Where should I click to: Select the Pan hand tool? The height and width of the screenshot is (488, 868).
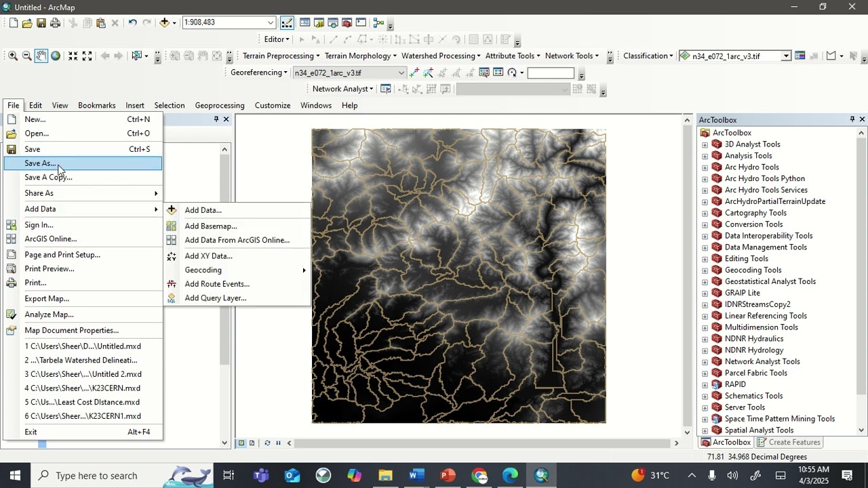pyautogui.click(x=41, y=56)
